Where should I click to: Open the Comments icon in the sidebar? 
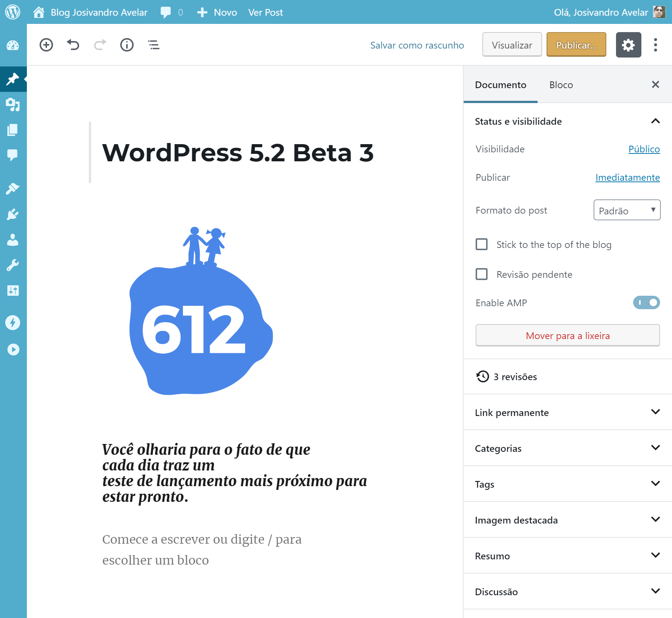(13, 155)
